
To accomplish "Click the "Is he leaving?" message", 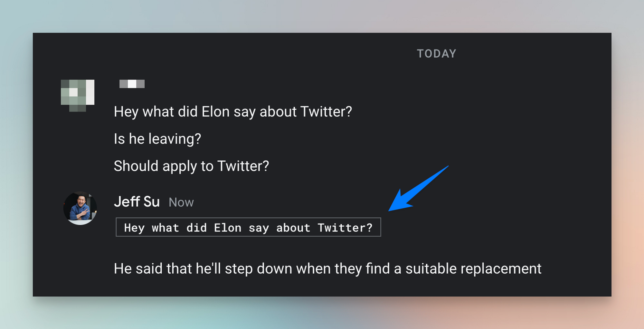I will coord(157,139).
